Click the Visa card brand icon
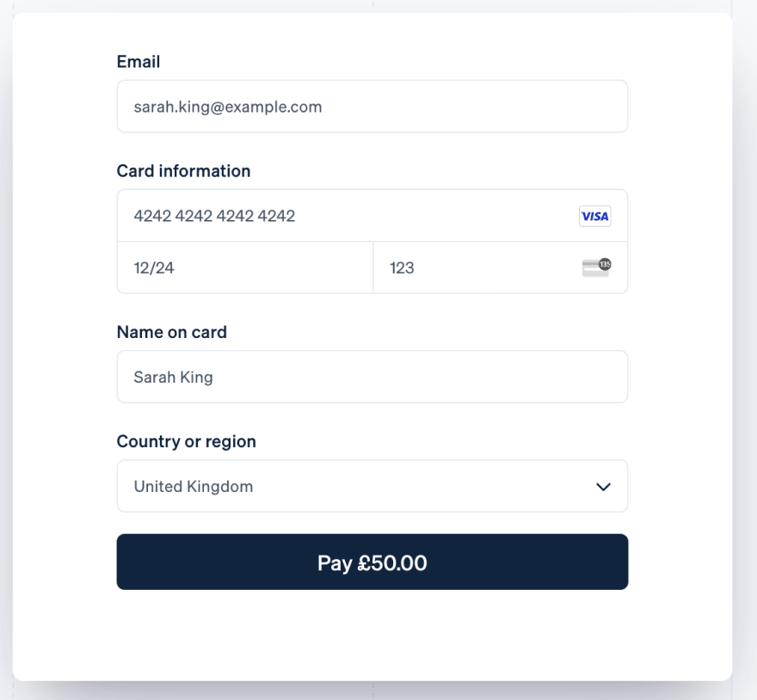The height and width of the screenshot is (700, 757). 594,216
